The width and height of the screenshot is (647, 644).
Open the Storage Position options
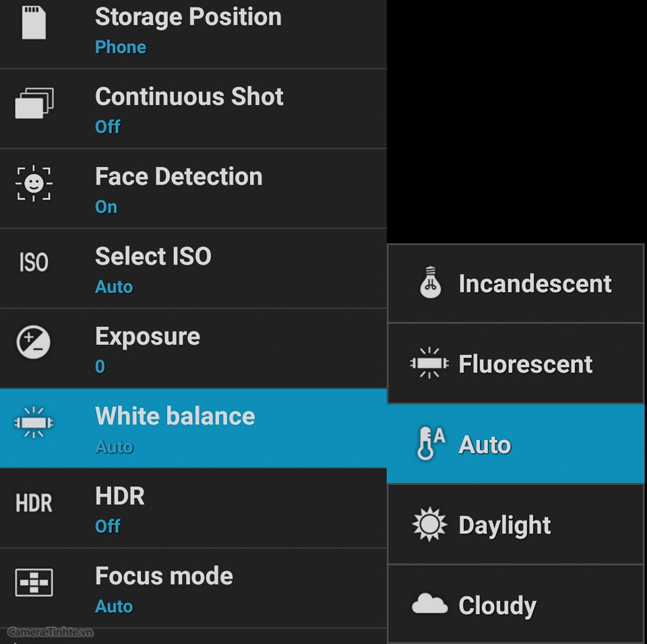click(193, 34)
